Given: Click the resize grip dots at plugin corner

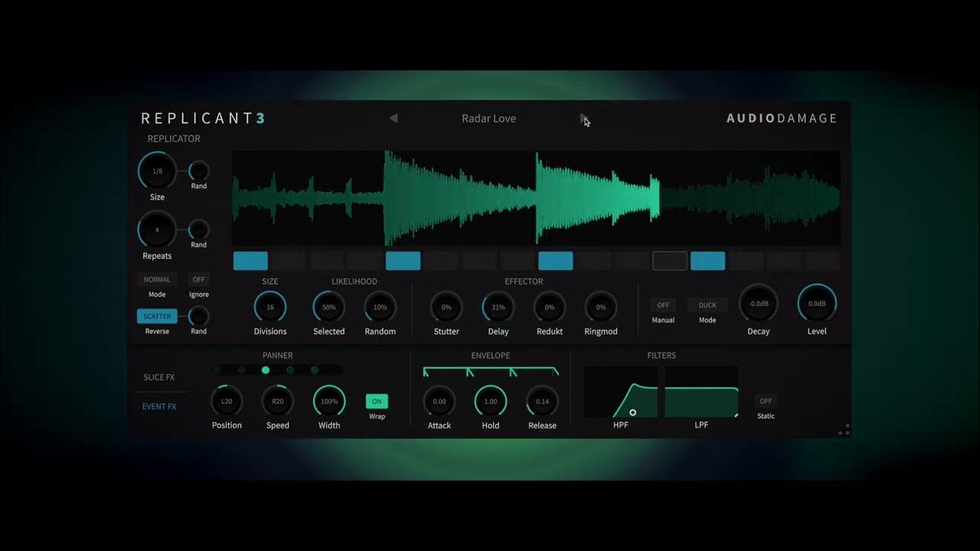Looking at the screenshot, I should [x=844, y=429].
